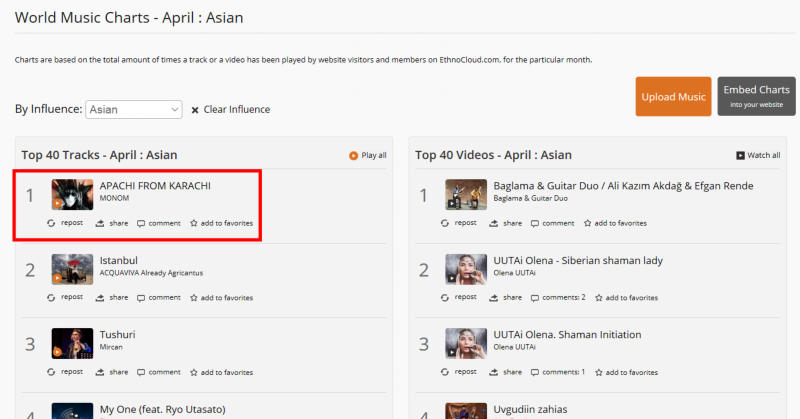800x419 pixels.
Task: Open the UUTAi Olena Shaman Initiation video thumbnail
Action: pos(465,344)
